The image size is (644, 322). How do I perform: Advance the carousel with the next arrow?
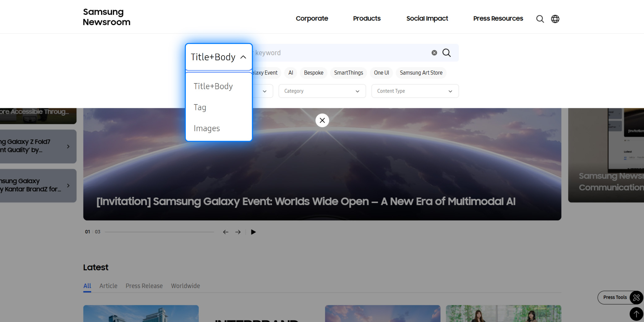(238, 232)
